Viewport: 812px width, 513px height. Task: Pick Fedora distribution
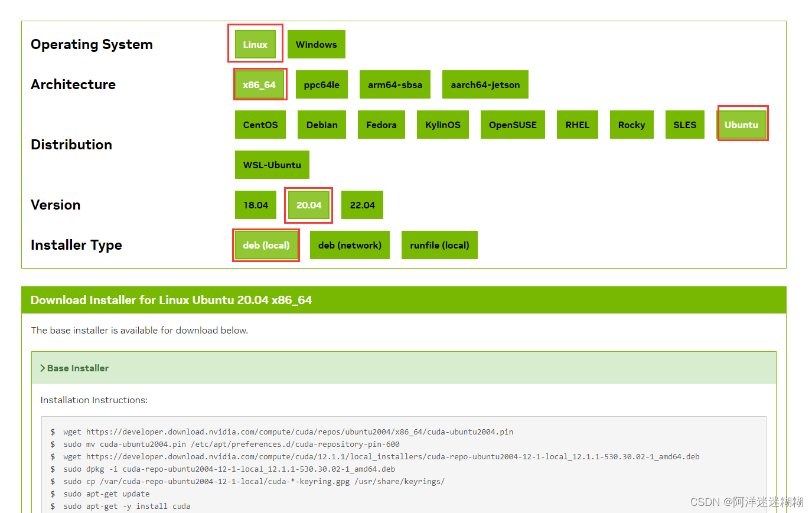tap(381, 125)
